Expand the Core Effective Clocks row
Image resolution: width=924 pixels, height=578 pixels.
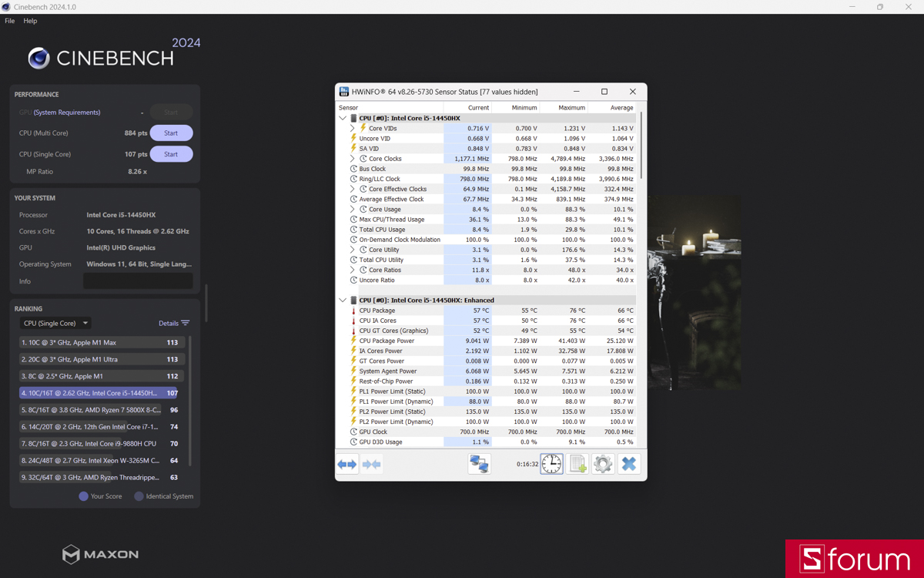pos(353,189)
